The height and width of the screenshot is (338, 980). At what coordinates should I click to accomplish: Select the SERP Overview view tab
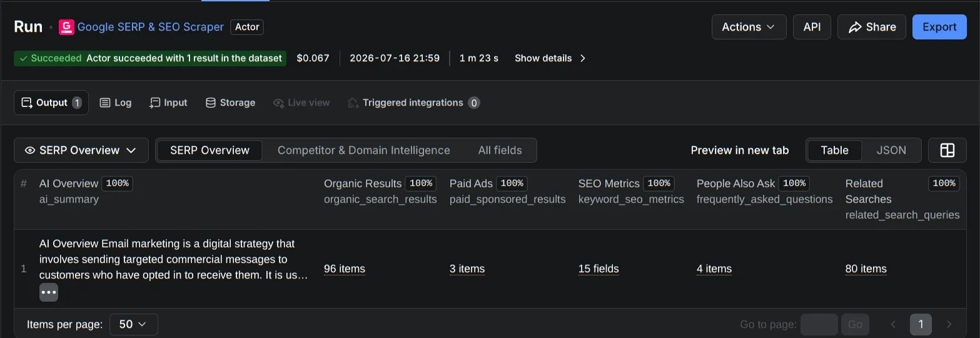[210, 150]
